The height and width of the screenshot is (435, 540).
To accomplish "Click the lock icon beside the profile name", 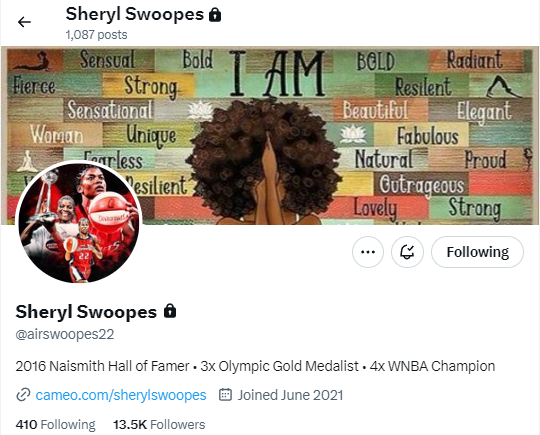I will [170, 311].
